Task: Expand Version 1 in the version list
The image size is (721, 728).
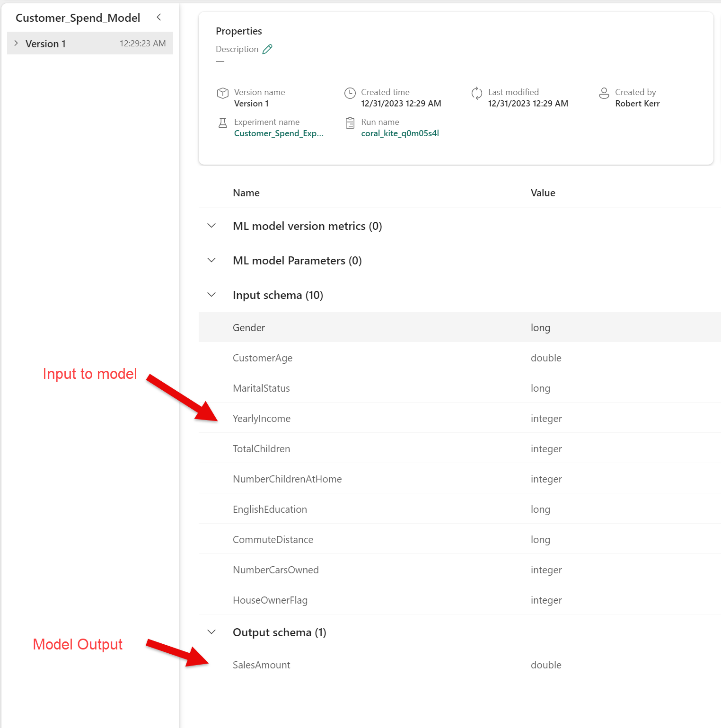Action: (16, 44)
